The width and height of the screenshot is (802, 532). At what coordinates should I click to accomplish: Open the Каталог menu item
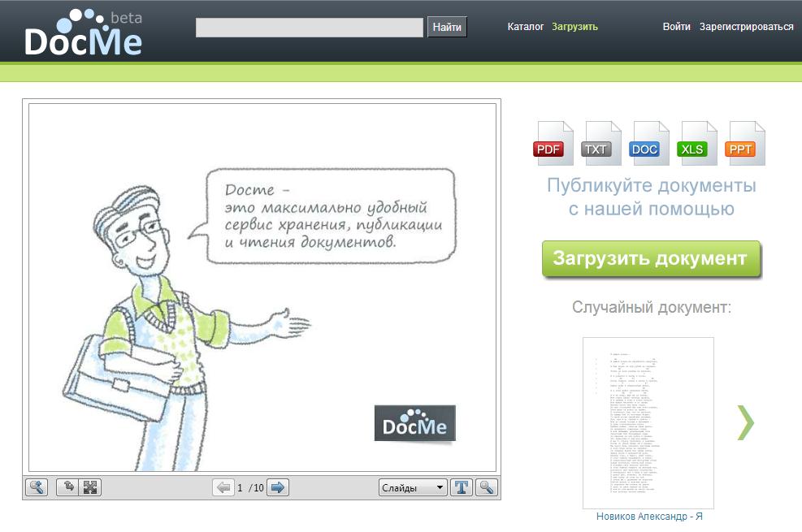point(525,27)
